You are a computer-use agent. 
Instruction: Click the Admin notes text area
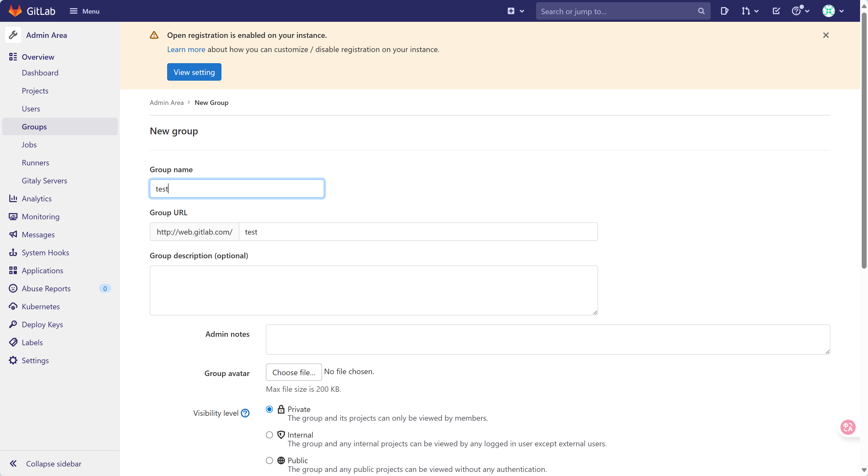click(548, 339)
